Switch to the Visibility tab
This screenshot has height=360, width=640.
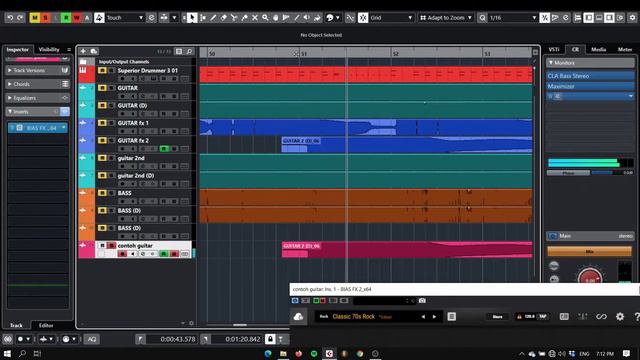click(x=49, y=49)
